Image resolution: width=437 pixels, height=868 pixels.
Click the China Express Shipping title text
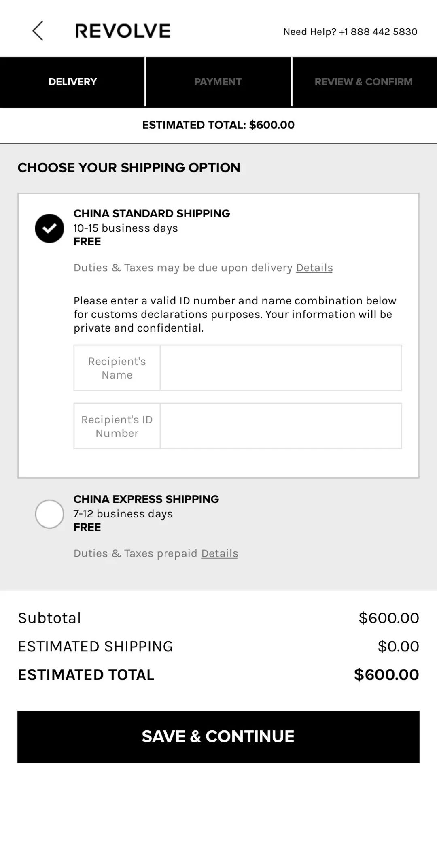(146, 499)
